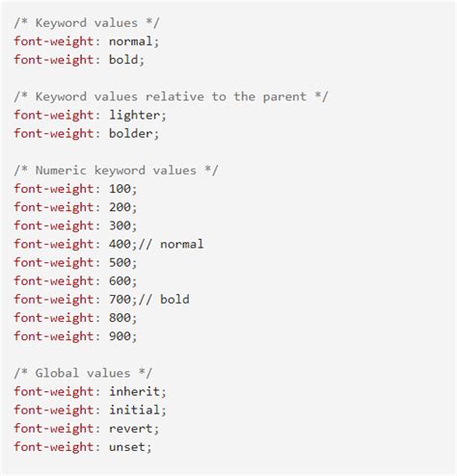Click the 'bolder' value
Image resolution: width=457 pixels, height=476 pixels.
point(130,134)
